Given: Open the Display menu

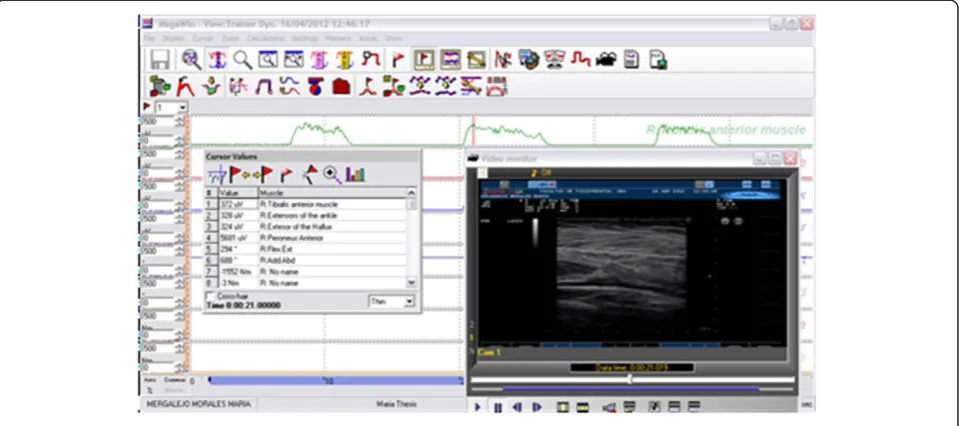Looking at the screenshot, I should pyautogui.click(x=173, y=38).
